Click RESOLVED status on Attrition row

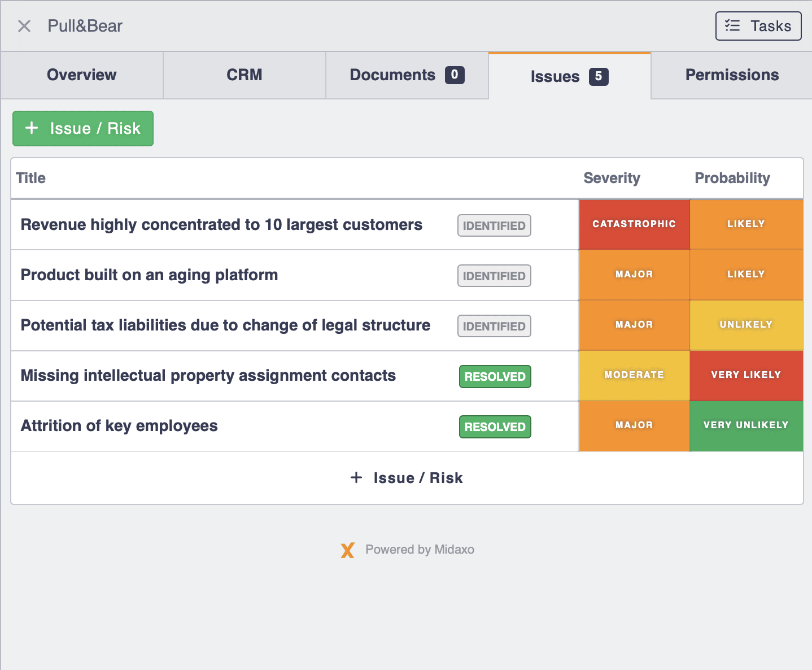pos(495,427)
